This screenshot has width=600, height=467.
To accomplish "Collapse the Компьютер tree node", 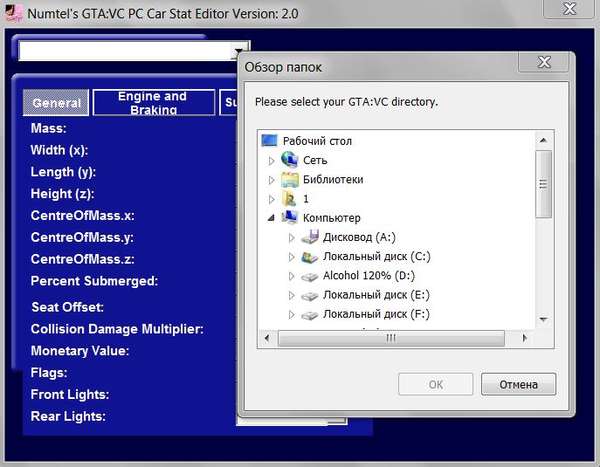I will (271, 218).
